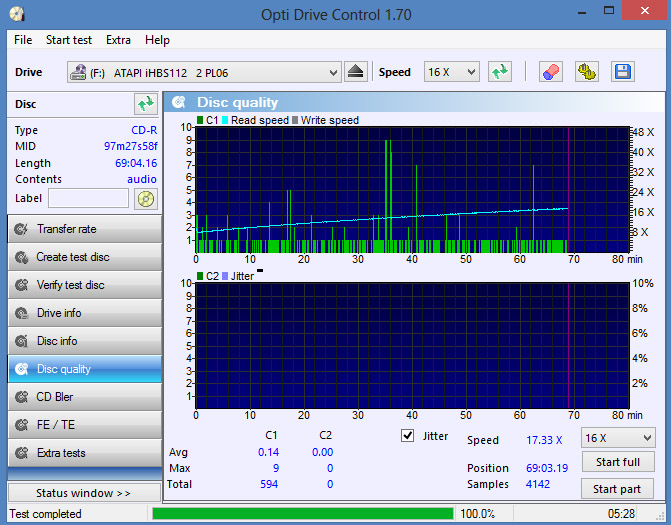
Task: Click the Label input field
Action: point(88,199)
